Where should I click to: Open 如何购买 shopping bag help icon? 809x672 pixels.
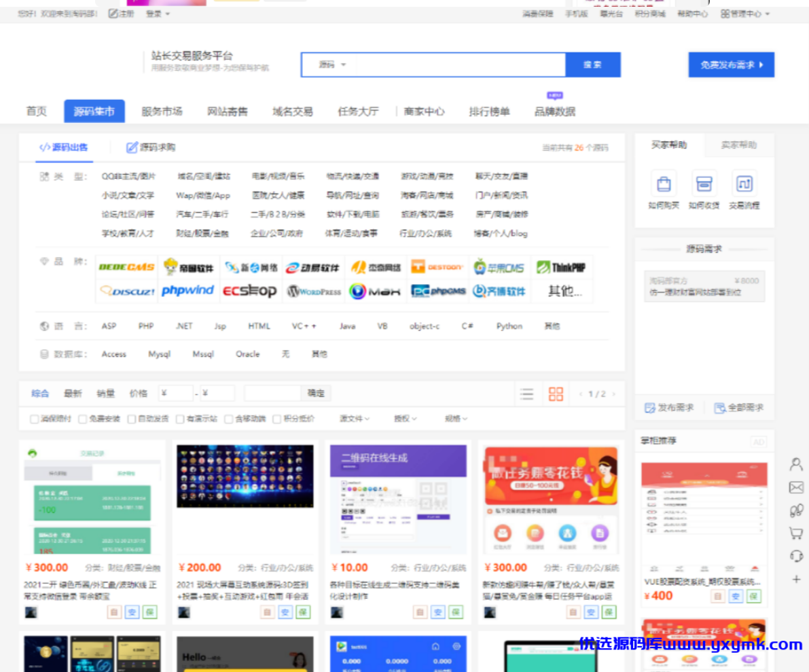coord(663,183)
